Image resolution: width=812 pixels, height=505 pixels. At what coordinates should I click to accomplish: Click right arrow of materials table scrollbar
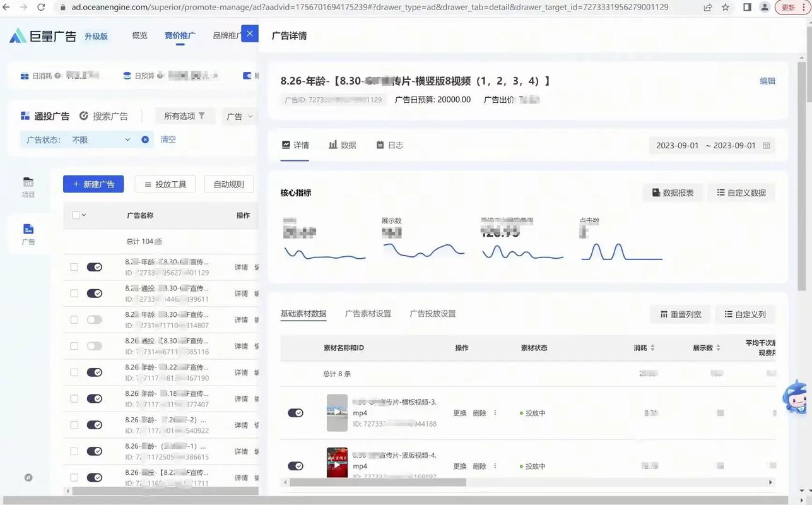pos(770,482)
